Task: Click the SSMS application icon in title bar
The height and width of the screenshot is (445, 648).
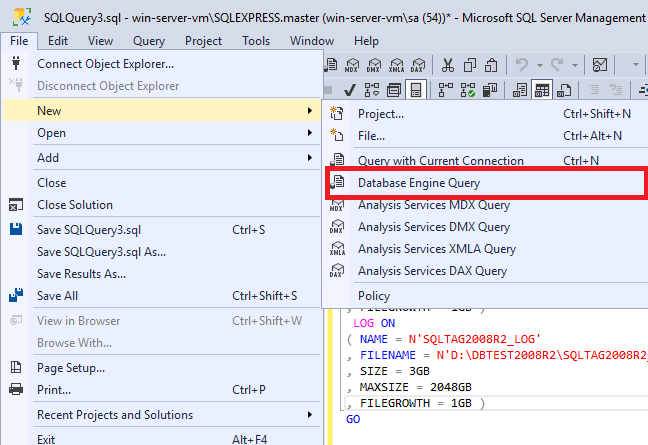Action: point(21,17)
